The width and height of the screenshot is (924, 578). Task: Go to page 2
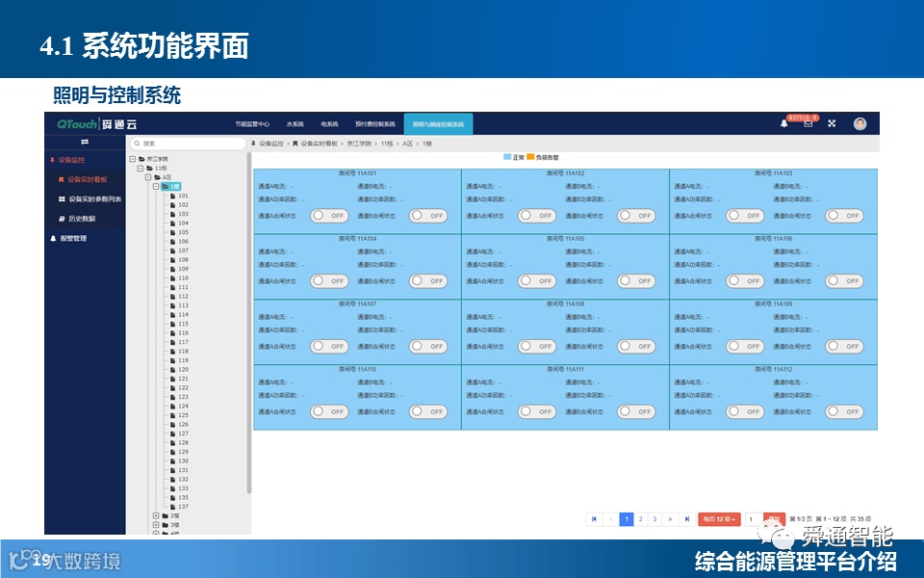[x=641, y=519]
